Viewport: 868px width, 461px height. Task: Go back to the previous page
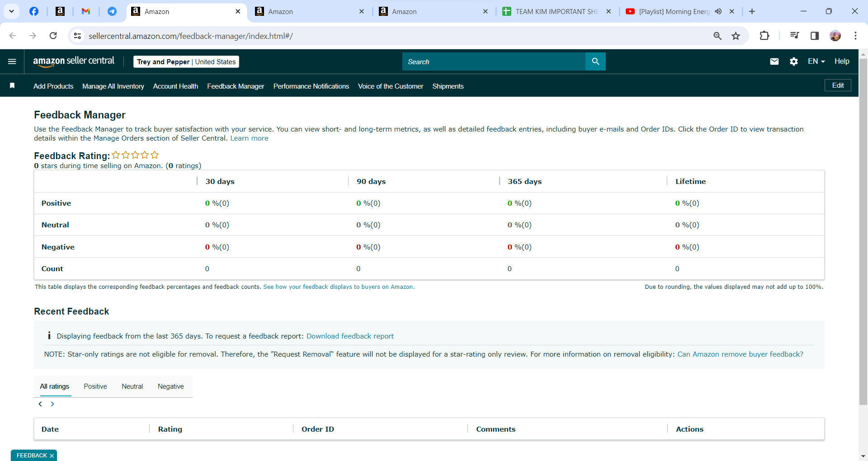(x=13, y=36)
